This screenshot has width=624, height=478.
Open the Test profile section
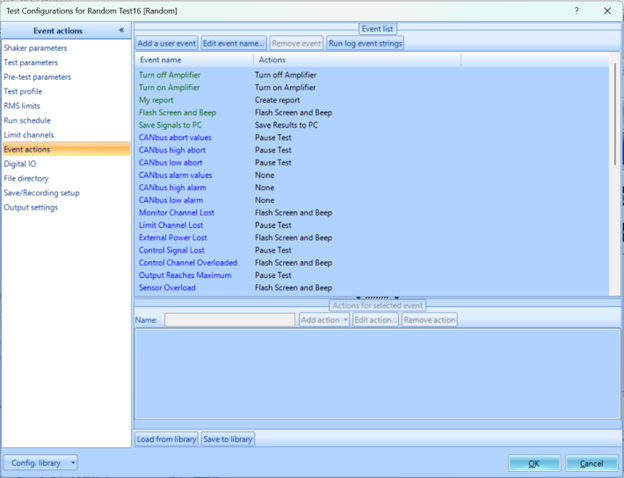click(x=22, y=91)
